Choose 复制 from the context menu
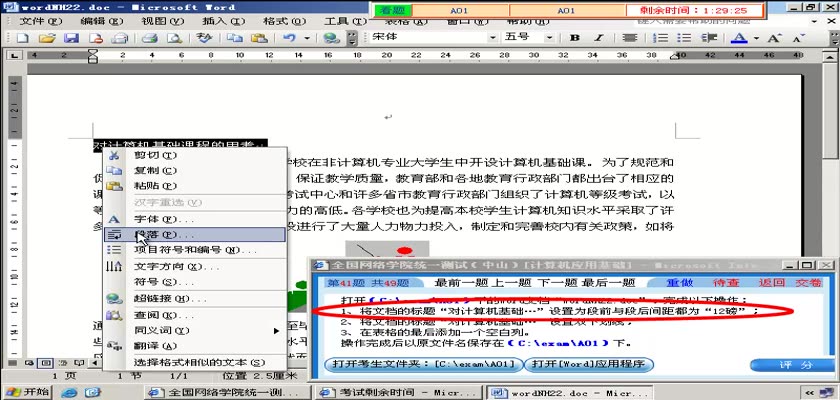 pos(195,170)
